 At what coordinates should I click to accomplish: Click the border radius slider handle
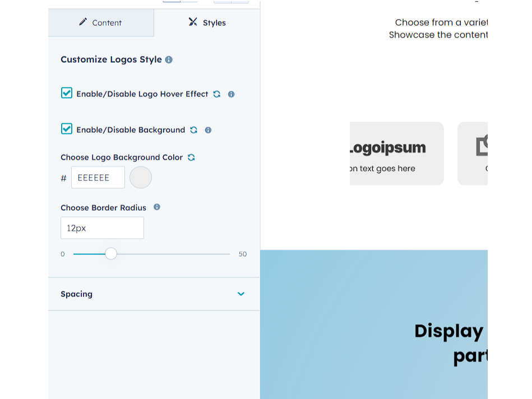(111, 253)
